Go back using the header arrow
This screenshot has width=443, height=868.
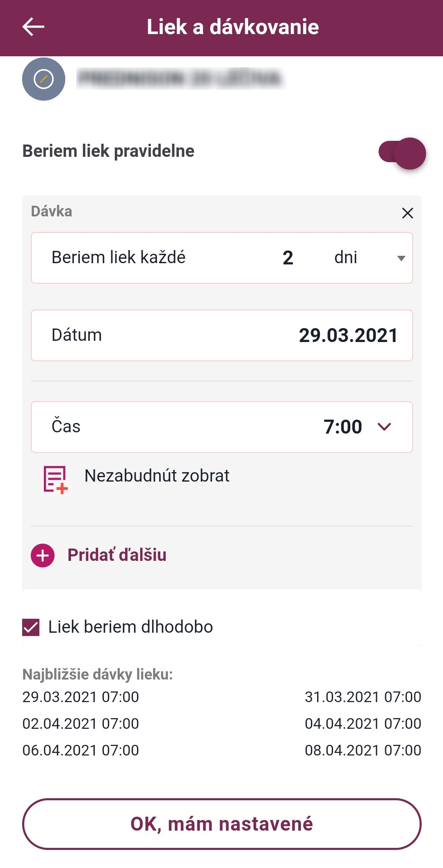tap(33, 27)
